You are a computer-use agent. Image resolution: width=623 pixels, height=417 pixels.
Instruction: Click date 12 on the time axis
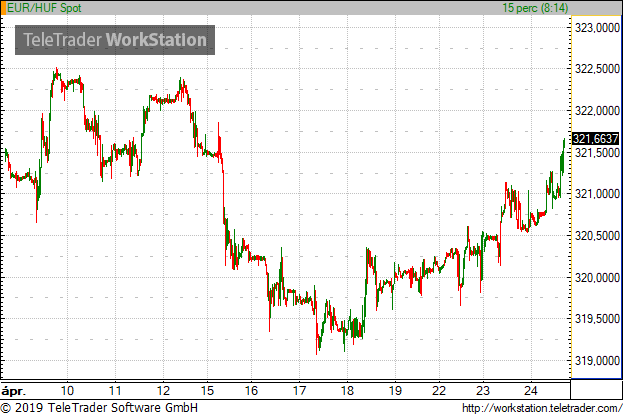(163, 391)
